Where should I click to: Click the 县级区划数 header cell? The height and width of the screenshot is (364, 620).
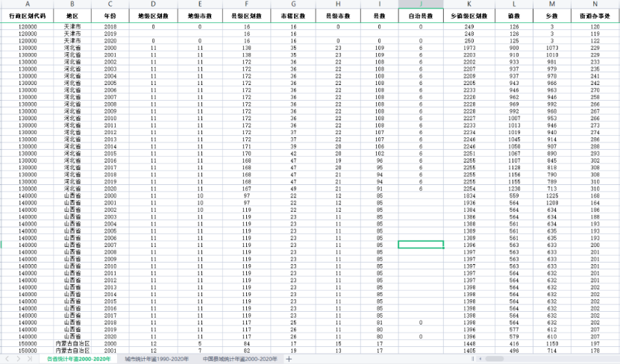[247, 16]
